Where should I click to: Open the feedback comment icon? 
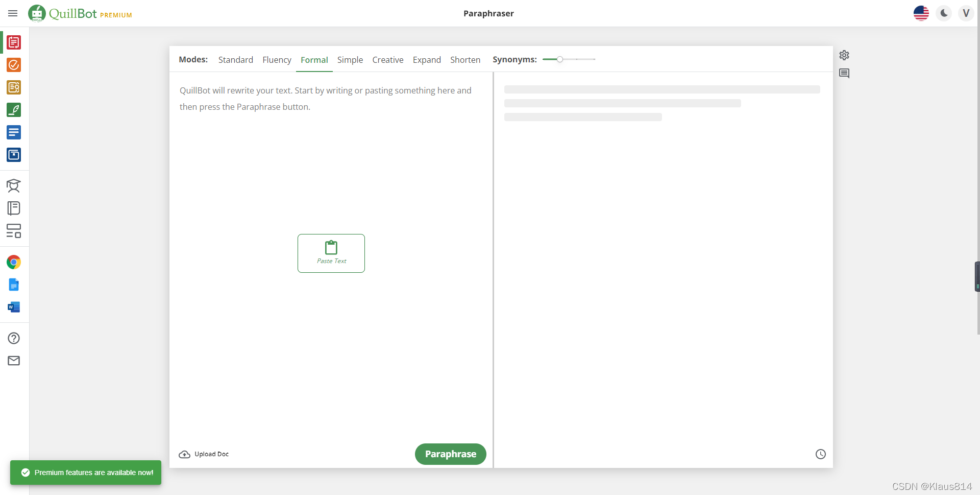click(844, 74)
